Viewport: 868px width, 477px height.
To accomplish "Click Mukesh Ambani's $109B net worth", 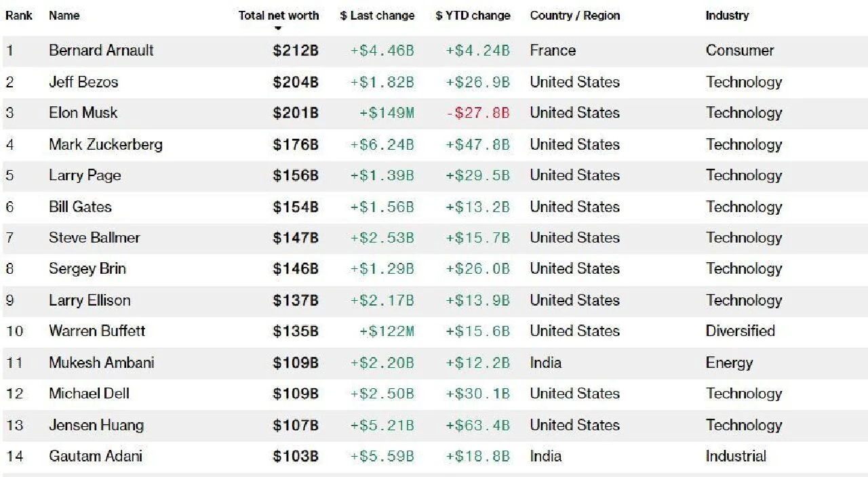I will click(x=295, y=363).
